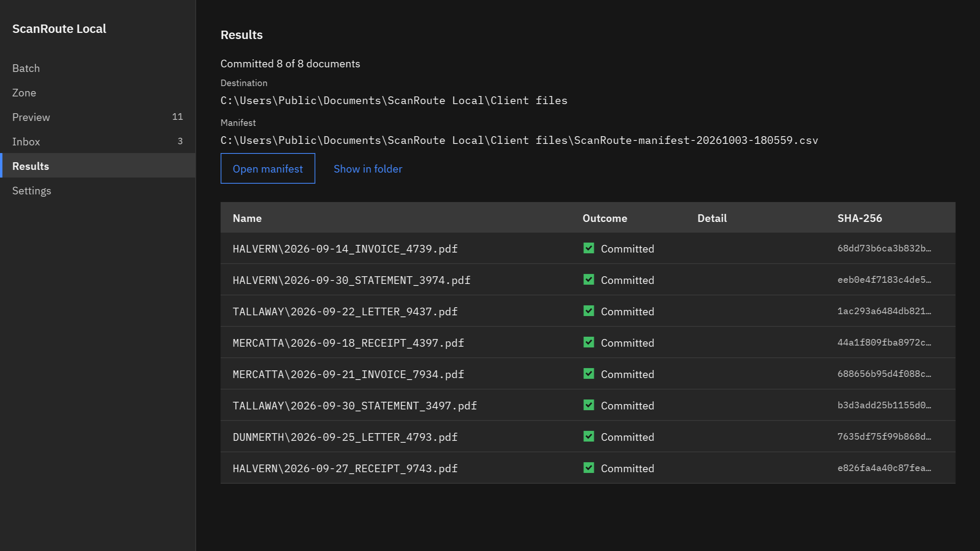Click hash 688656b95d4f088c…
The width and height of the screenshot is (980, 551).
tap(884, 374)
